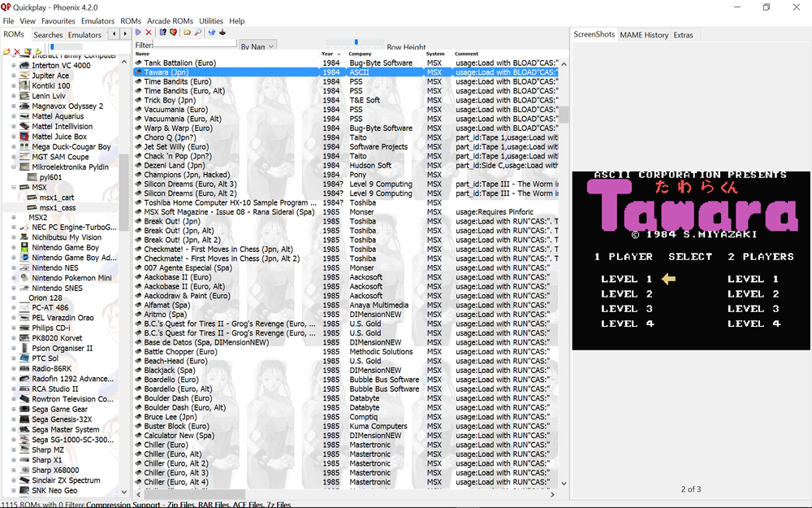This screenshot has height=508, width=812.
Task: Open the msx1_cart folder in the tree
Action: coord(56,198)
